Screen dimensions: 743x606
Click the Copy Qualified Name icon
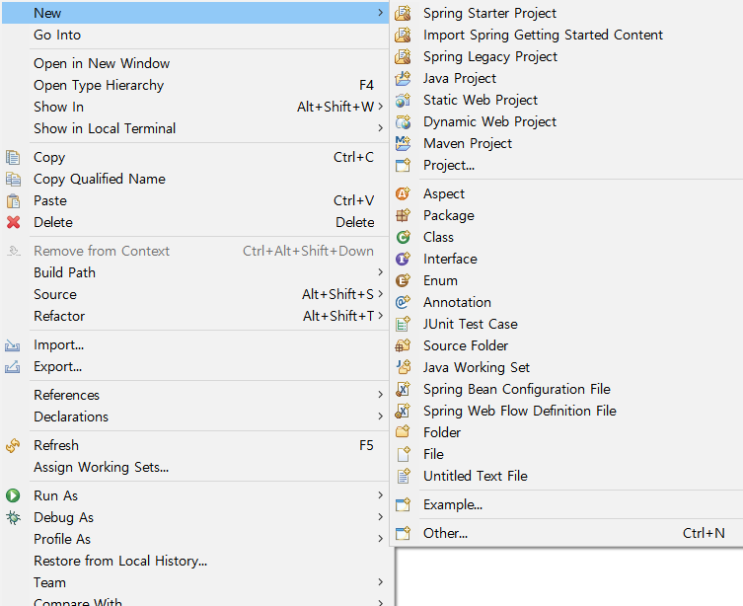pyautogui.click(x=13, y=179)
